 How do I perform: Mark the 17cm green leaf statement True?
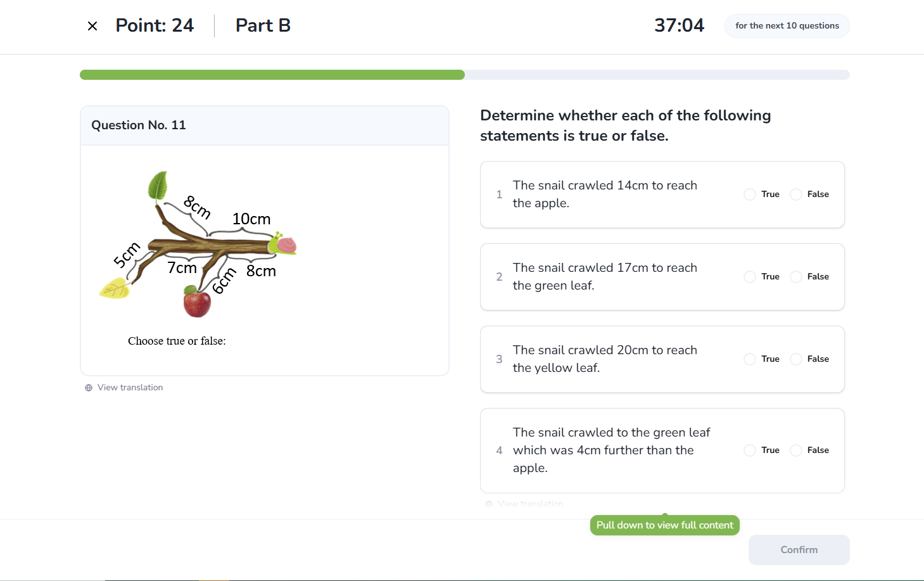point(750,277)
